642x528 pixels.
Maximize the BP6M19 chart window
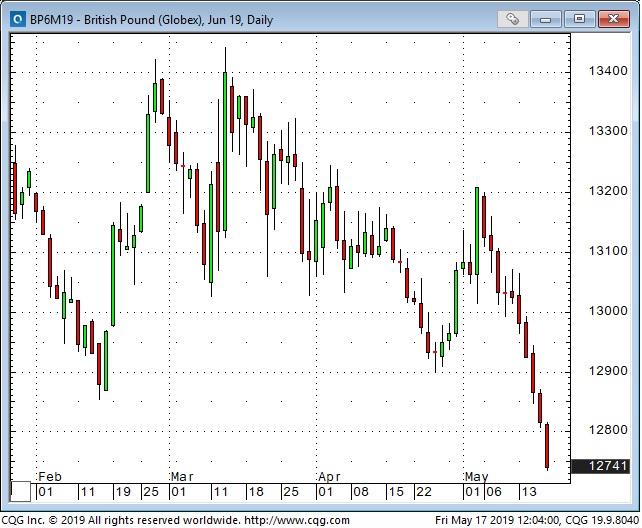pos(579,19)
